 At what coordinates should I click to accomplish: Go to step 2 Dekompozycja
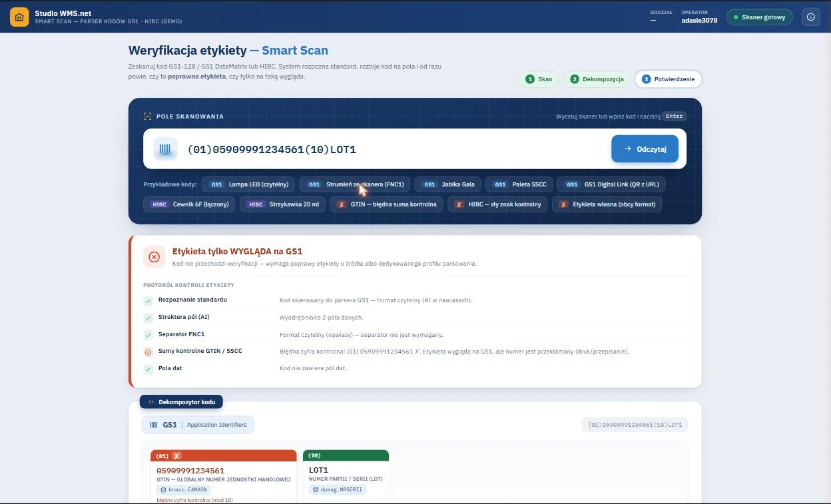point(597,79)
